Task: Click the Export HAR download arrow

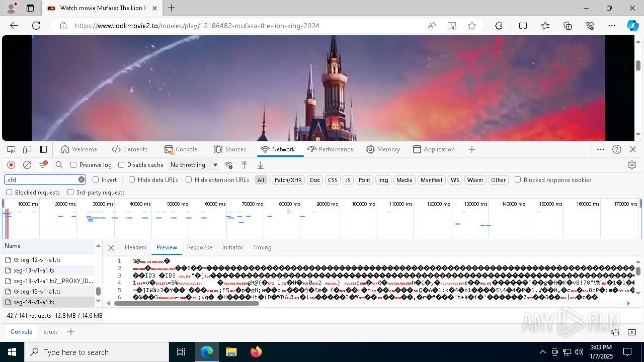Action: pos(261,165)
